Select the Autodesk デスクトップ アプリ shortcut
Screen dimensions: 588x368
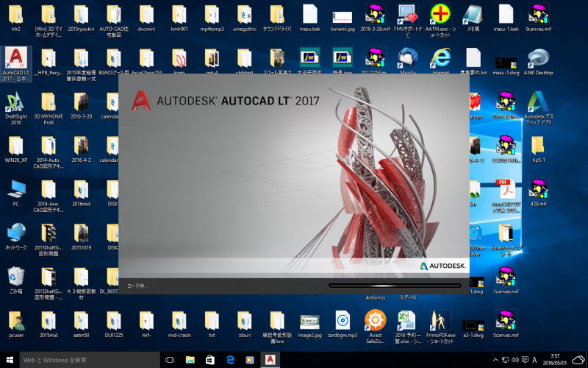538,108
